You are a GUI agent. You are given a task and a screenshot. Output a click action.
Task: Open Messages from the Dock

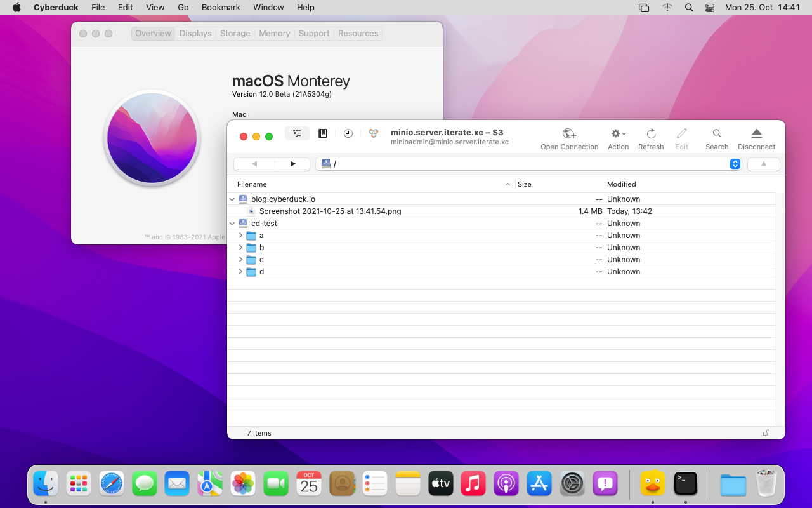145,484
